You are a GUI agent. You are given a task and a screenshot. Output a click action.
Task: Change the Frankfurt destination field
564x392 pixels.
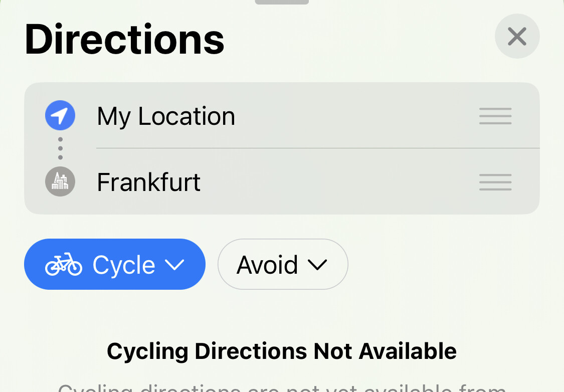coord(149,182)
